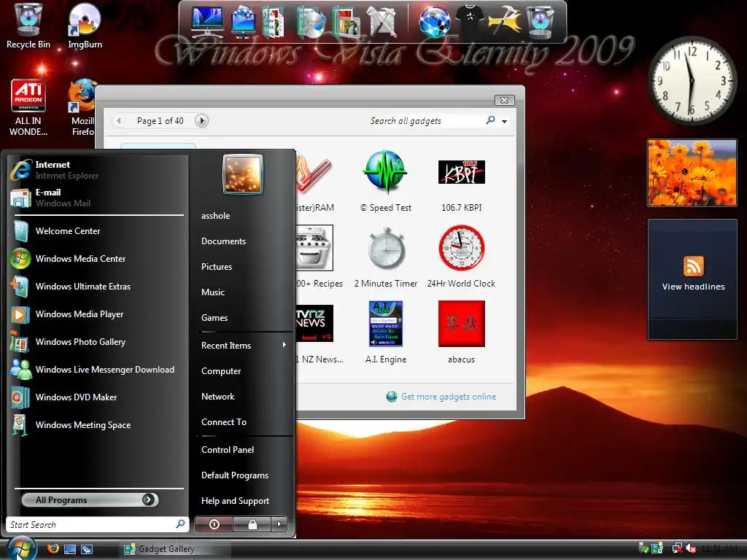The height and width of the screenshot is (560, 747).
Task: Open the ATI All In Wonder desktop icon
Action: coord(28,108)
